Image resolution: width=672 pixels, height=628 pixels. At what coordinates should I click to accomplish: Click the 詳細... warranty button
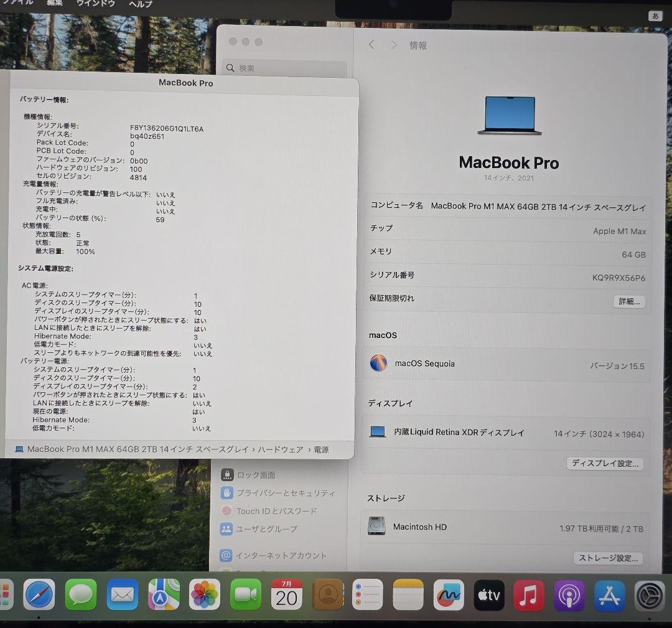point(629,301)
